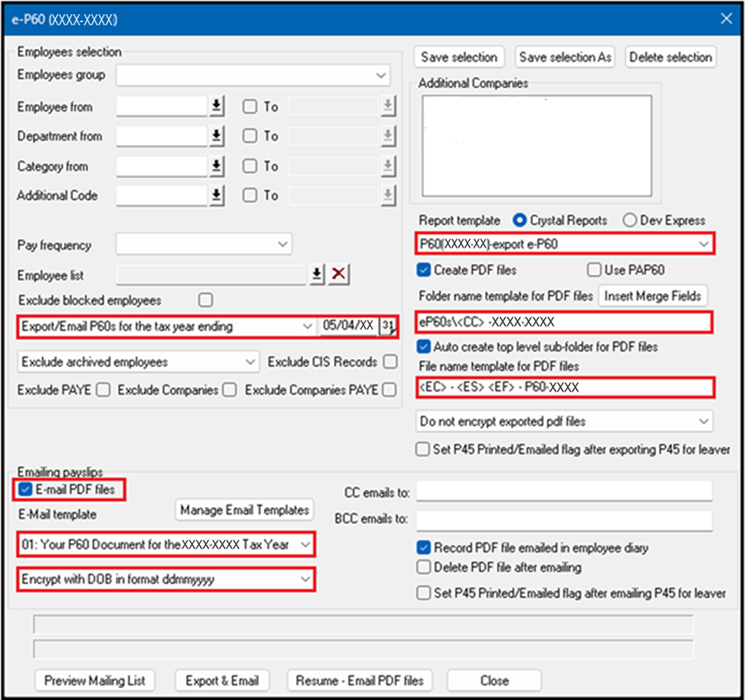Enable the Category To checkbox
This screenshot has height=700, width=746.
click(249, 165)
